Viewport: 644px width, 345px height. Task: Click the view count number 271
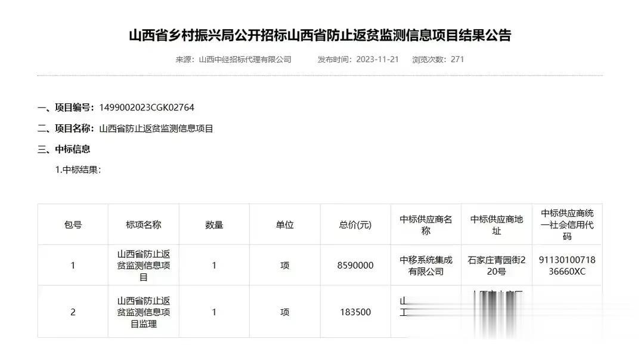(457, 59)
